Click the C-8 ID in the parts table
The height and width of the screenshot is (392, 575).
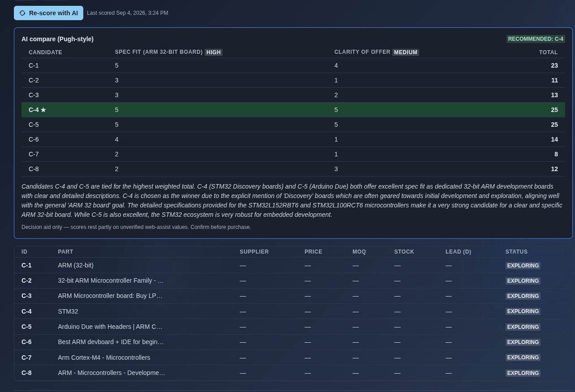tap(26, 373)
